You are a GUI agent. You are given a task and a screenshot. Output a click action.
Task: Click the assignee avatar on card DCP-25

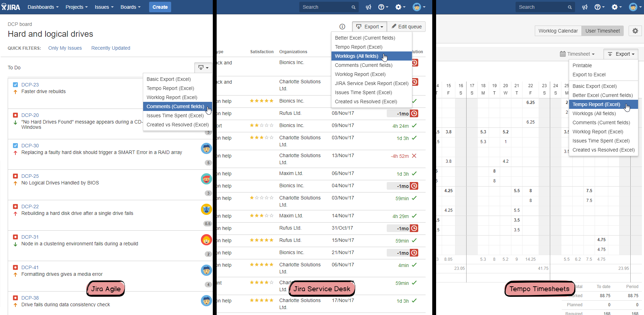(206, 179)
